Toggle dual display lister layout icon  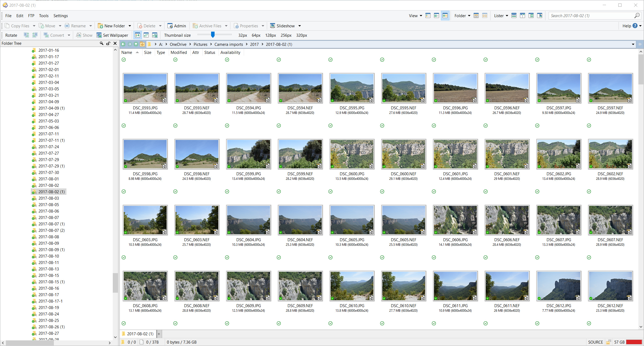click(522, 16)
